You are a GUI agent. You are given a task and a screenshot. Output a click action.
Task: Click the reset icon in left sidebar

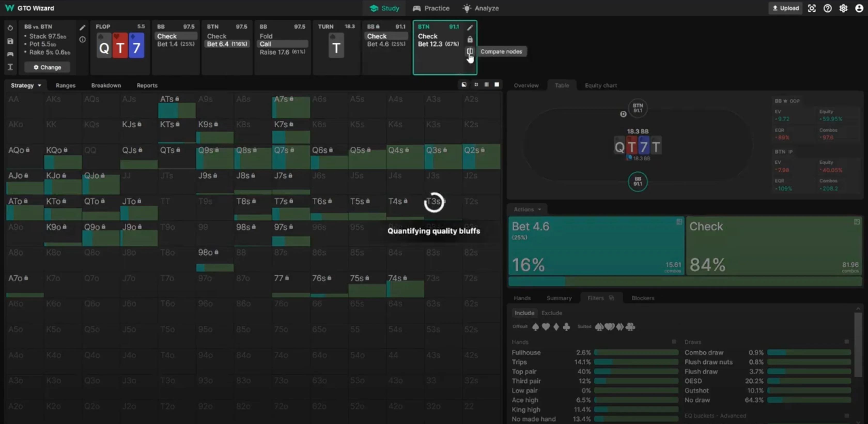[10, 28]
